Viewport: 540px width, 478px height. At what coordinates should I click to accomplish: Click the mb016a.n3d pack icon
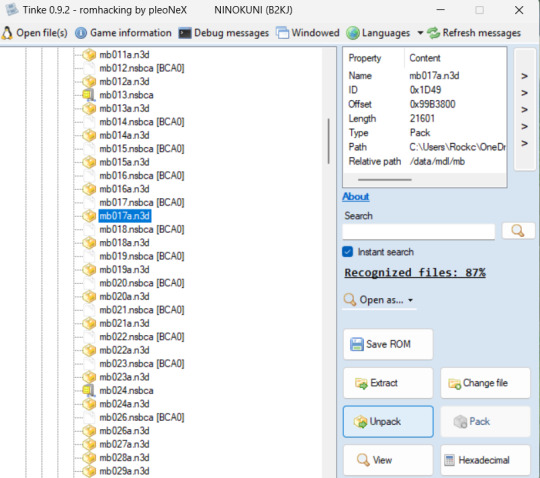click(89, 189)
